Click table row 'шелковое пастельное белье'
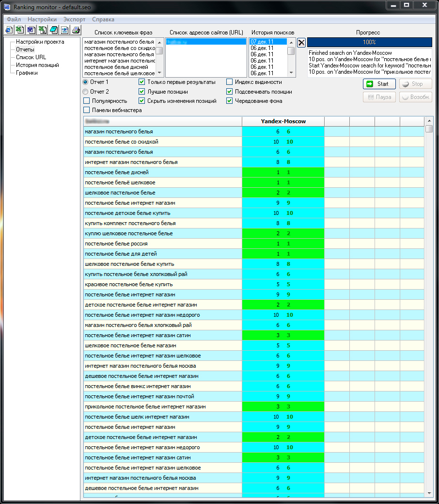Image resolution: width=439 pixels, height=504 pixels. (254, 193)
